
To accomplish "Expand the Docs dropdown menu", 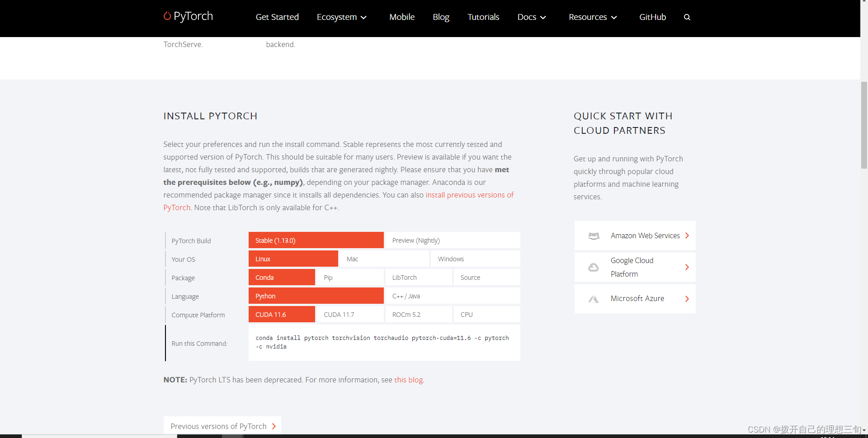I will (x=532, y=17).
